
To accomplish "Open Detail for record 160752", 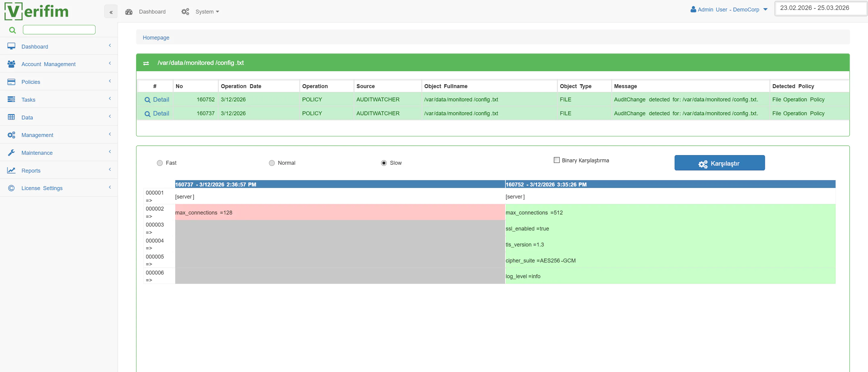I will (157, 100).
